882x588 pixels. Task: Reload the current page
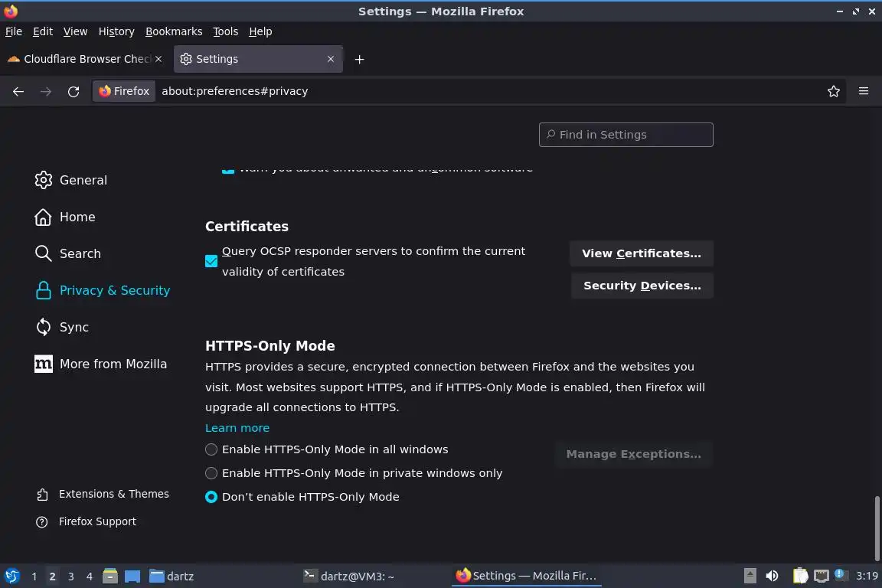tap(73, 91)
